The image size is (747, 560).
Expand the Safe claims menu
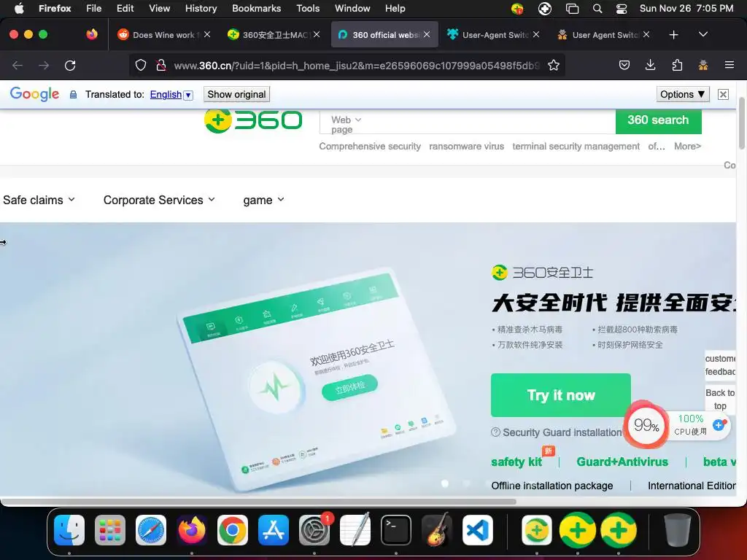(39, 200)
